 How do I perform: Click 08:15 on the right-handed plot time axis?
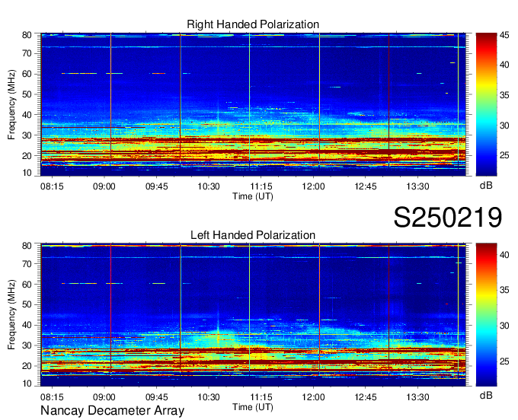[x=52, y=186]
